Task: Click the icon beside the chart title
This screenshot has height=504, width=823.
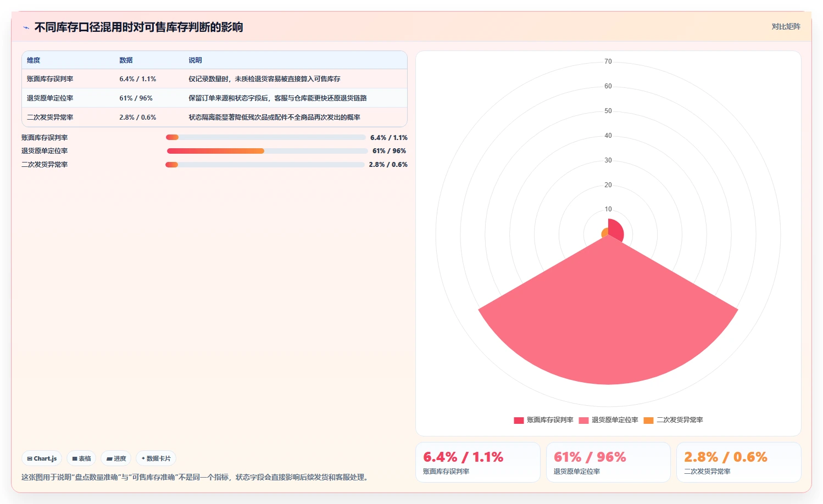Action: tap(26, 27)
